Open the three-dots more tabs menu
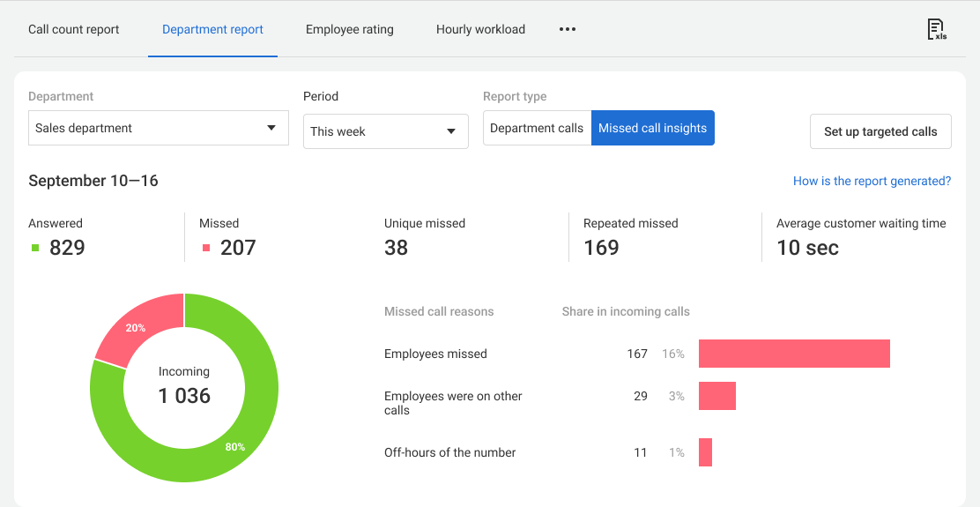The image size is (980, 507). (568, 29)
